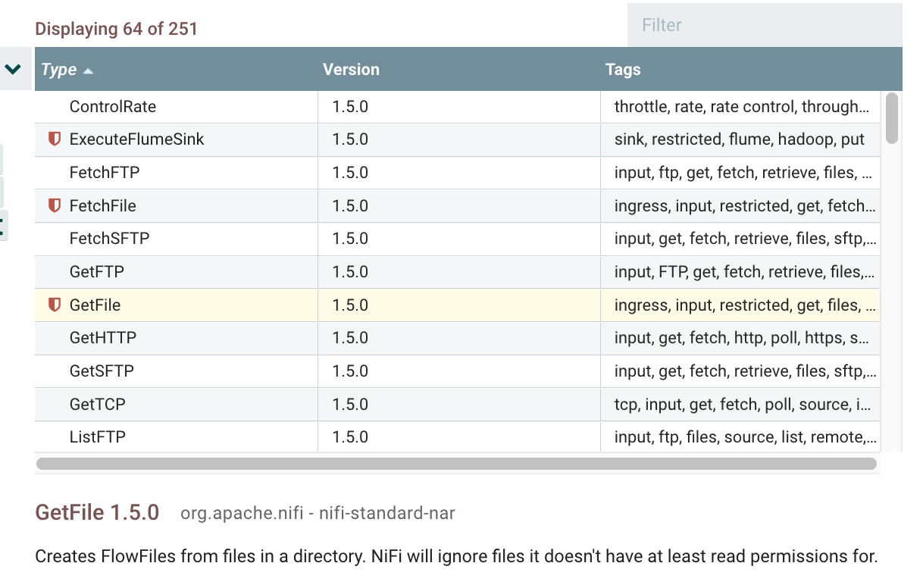
Task: Click restricted shield icon beside GetFile
Action: point(54,305)
